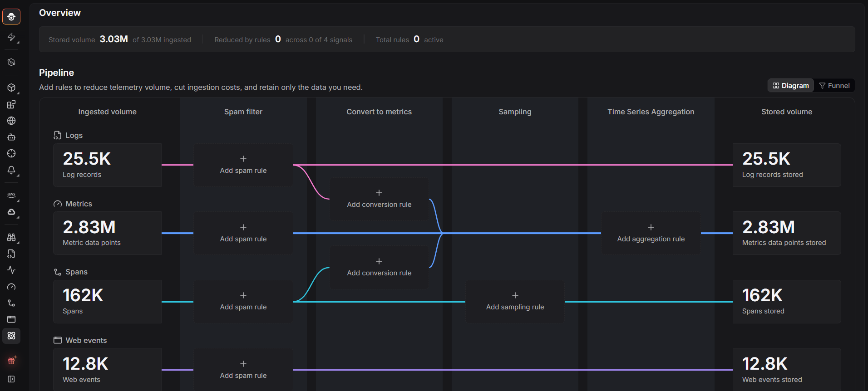Open the branch path icon in sidebar
The width and height of the screenshot is (868, 391).
(11, 303)
